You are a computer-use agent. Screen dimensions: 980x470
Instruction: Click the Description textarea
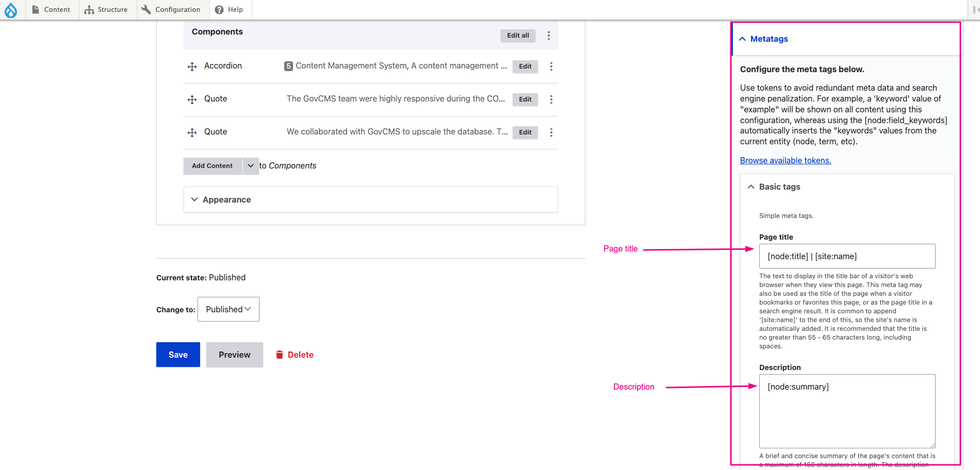[x=847, y=411]
